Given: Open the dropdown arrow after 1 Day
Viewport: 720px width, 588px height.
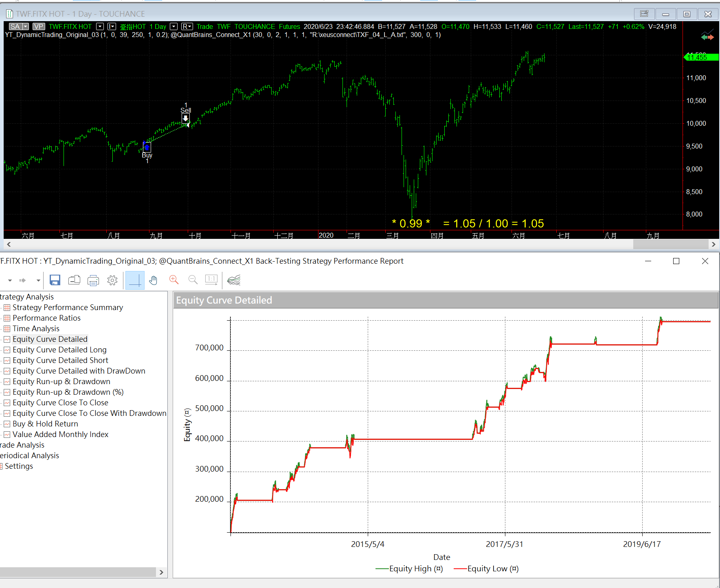Looking at the screenshot, I should [174, 26].
